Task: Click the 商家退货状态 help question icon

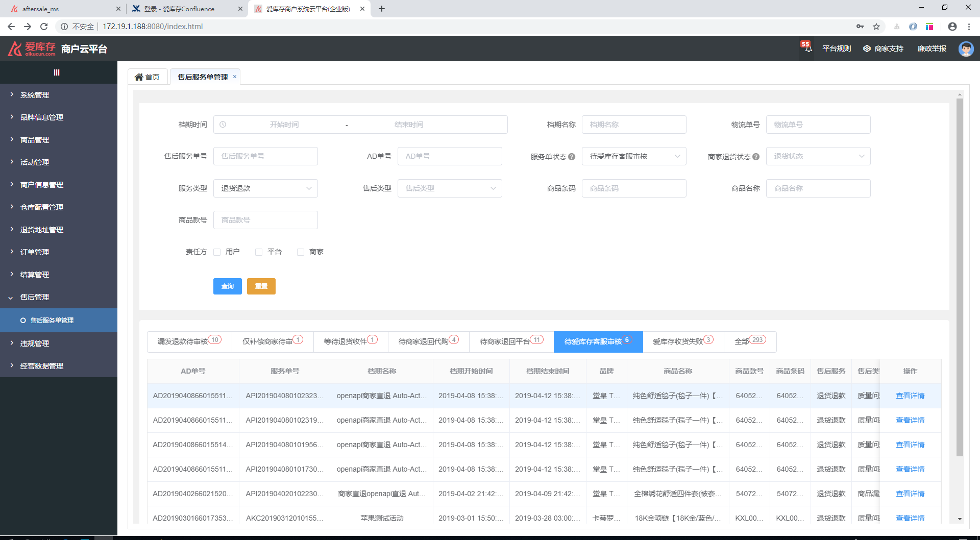Action: coord(756,157)
